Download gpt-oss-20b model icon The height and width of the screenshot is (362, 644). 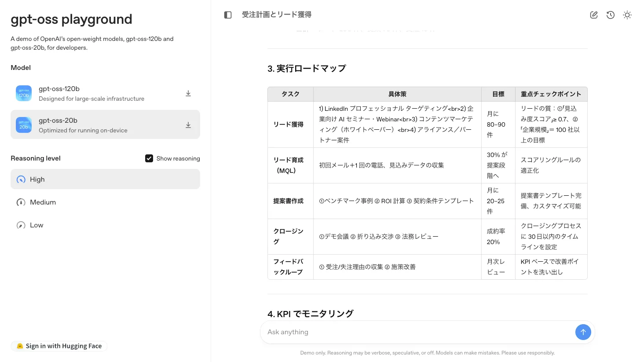point(188,125)
